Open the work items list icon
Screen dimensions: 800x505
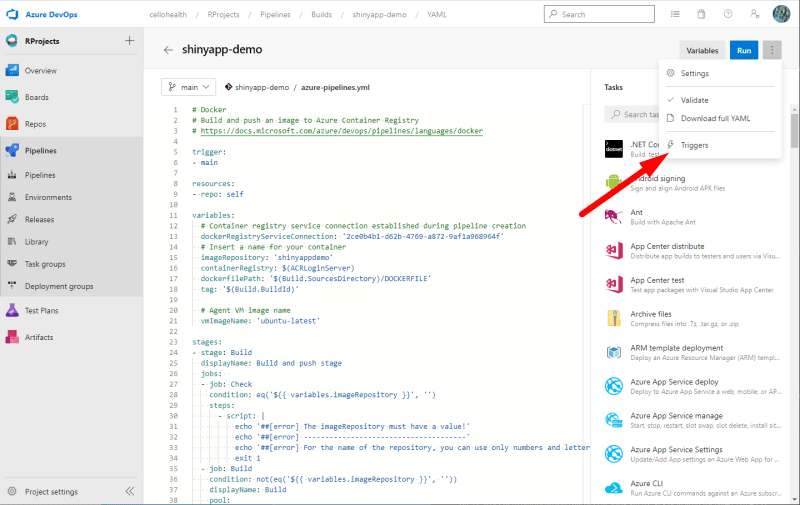[675, 14]
